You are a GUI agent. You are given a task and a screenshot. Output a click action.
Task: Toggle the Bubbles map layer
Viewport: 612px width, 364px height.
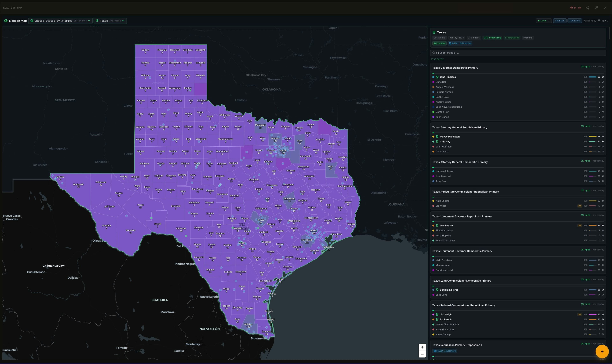560,21
